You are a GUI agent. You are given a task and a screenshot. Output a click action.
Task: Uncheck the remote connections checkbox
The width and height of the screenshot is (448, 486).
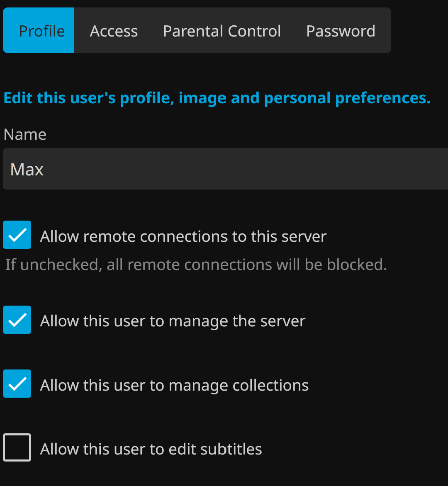pyautogui.click(x=17, y=235)
